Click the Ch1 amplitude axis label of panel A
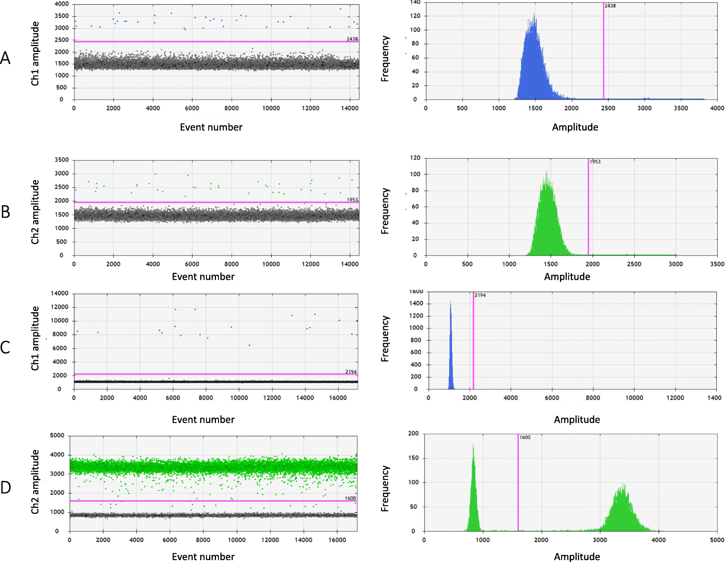Viewport: 728px width, 562px height. click(x=35, y=54)
